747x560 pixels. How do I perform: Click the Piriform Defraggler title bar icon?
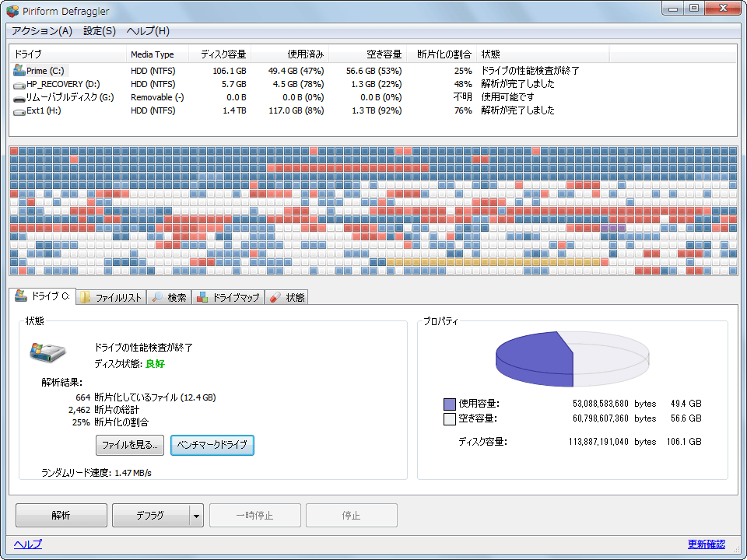click(12, 11)
